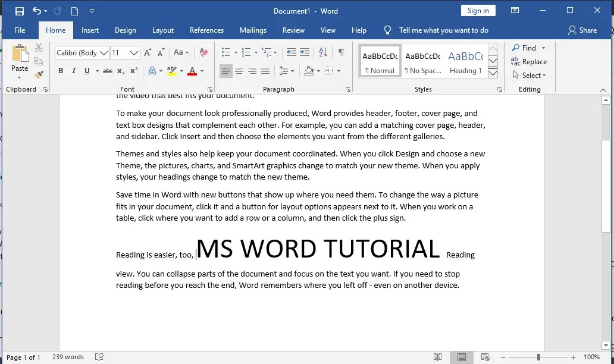Save the document with the Save icon
This screenshot has height=364, width=614.
tap(20, 11)
